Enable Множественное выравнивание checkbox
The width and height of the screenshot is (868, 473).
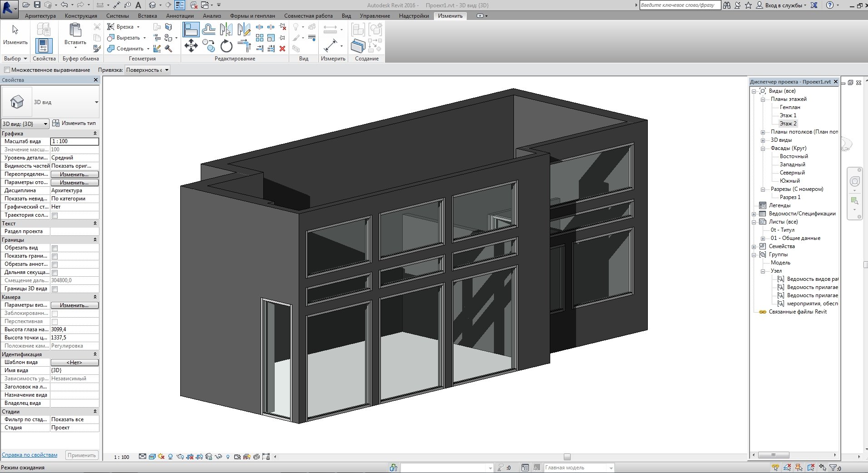pyautogui.click(x=7, y=70)
